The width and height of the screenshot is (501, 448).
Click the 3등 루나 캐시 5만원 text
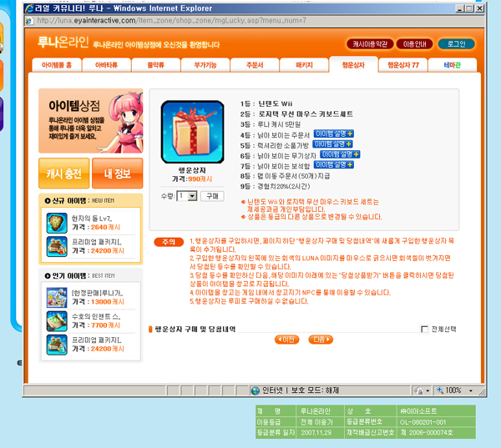coord(271,124)
